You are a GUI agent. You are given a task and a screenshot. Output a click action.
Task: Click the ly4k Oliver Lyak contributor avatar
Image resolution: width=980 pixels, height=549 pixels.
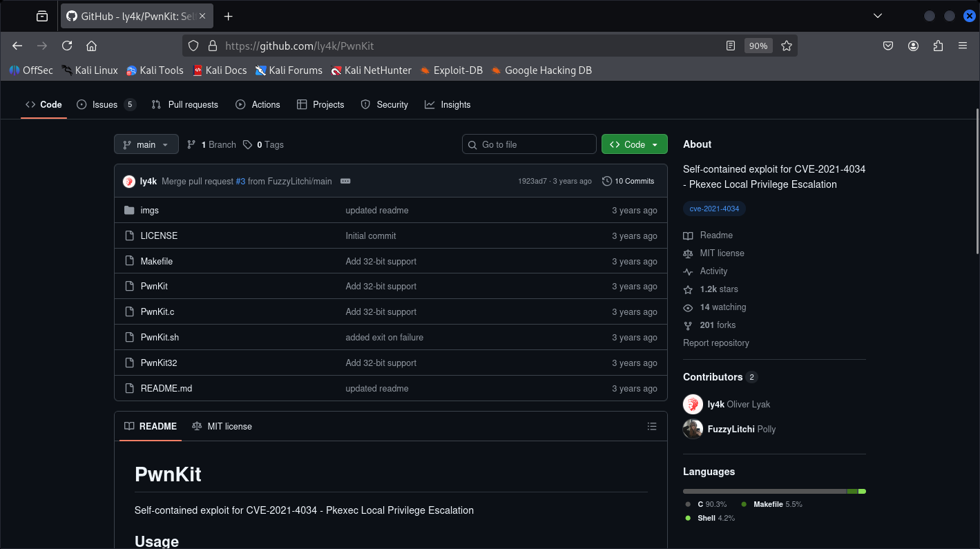coord(693,404)
